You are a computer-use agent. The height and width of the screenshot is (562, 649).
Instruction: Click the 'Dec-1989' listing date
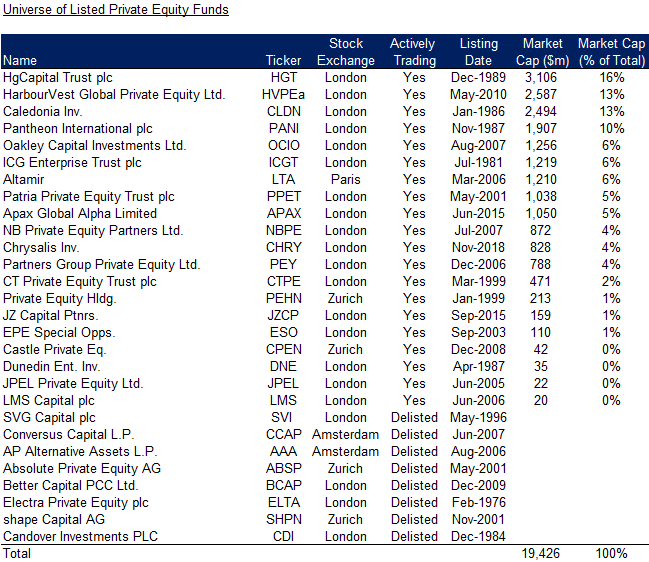[x=478, y=78]
